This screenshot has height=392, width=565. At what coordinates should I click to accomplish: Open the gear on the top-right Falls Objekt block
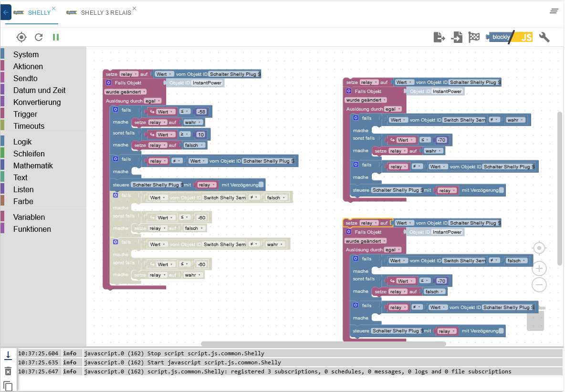(x=349, y=91)
